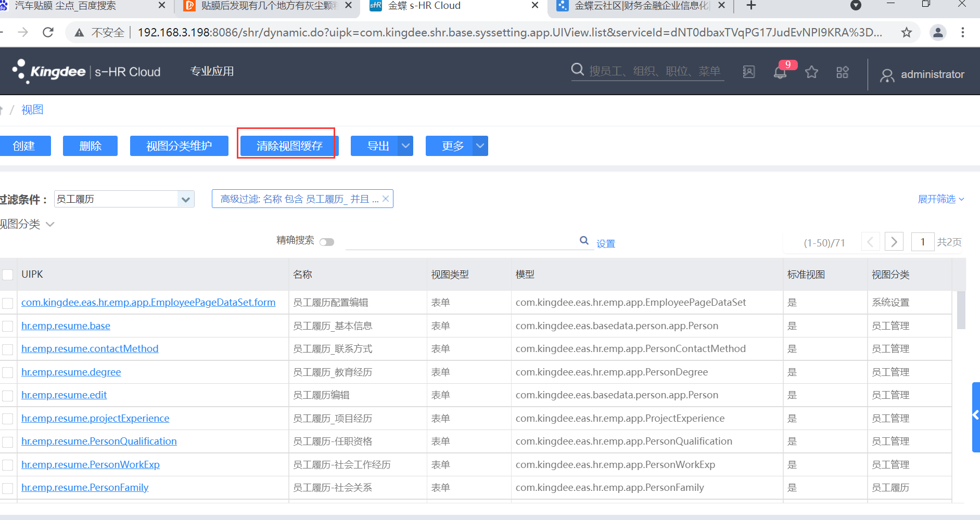This screenshot has height=520, width=980.
Task: Click the 更多 button
Action: 450,146
